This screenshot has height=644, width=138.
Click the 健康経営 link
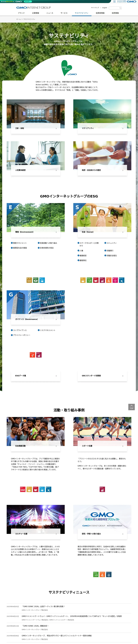click(82, 255)
